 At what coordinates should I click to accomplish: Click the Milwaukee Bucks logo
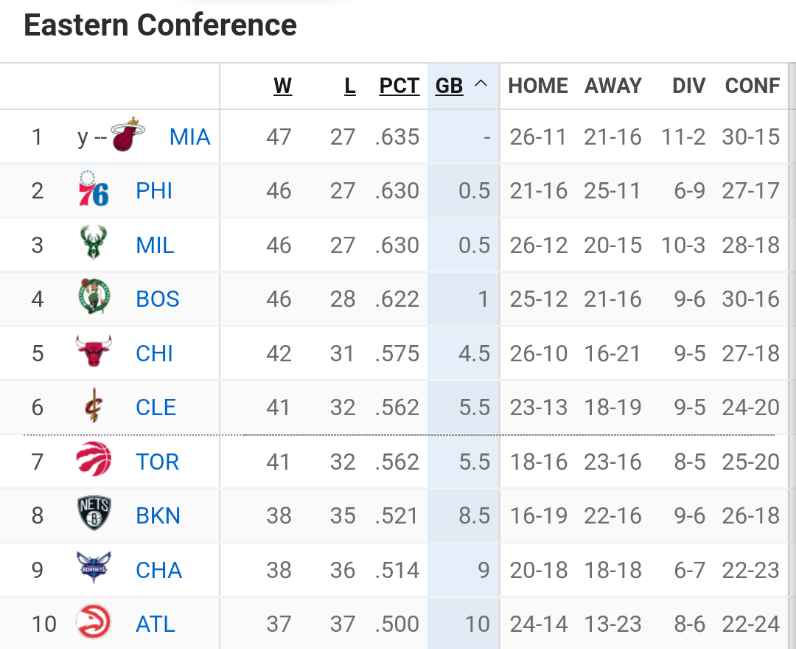click(93, 244)
